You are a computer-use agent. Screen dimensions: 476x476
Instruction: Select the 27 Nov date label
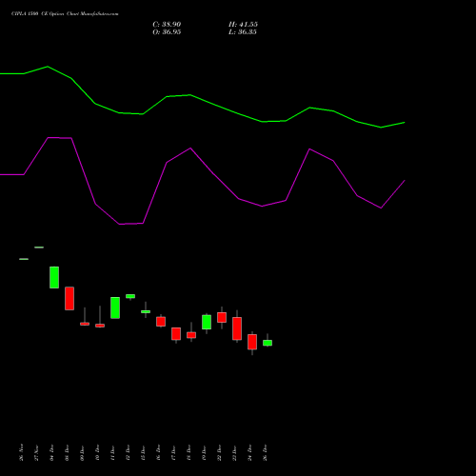(36, 452)
